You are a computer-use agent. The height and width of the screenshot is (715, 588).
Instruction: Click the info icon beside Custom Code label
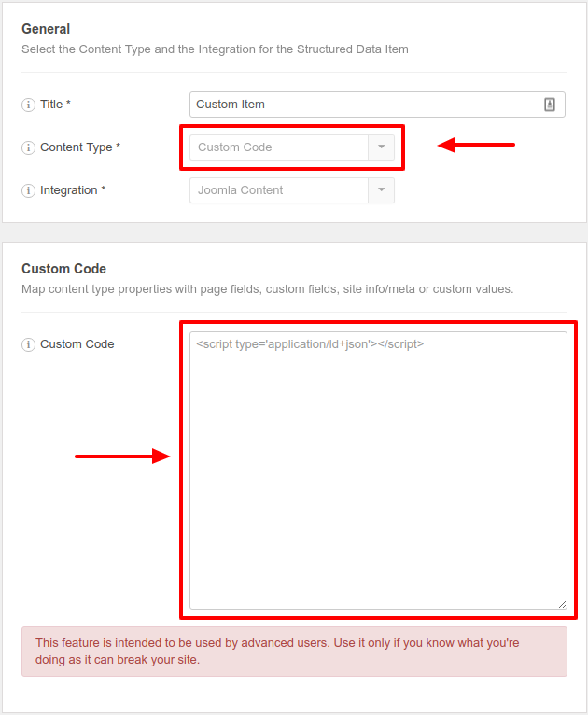pos(28,344)
